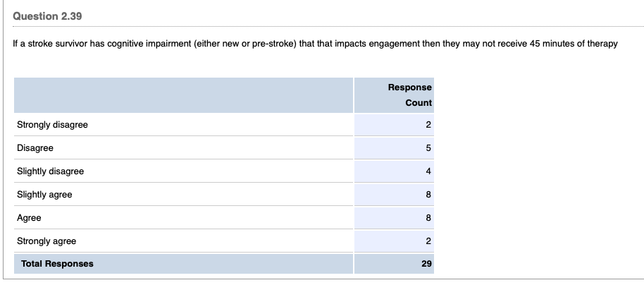The height and width of the screenshot is (285, 644).
Task: Click the 'Slightly agree' row label
Action: pyautogui.click(x=44, y=195)
